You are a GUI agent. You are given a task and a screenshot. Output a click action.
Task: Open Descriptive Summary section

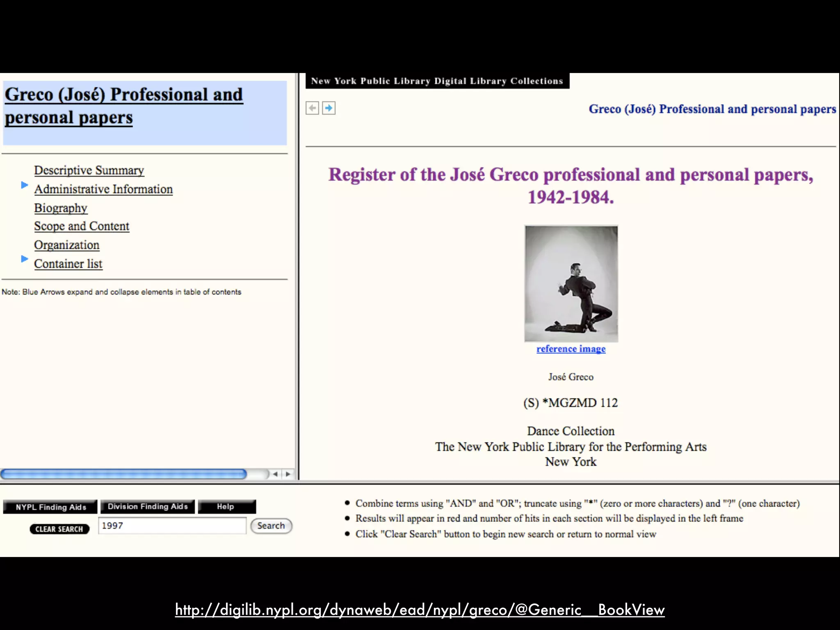tap(89, 170)
